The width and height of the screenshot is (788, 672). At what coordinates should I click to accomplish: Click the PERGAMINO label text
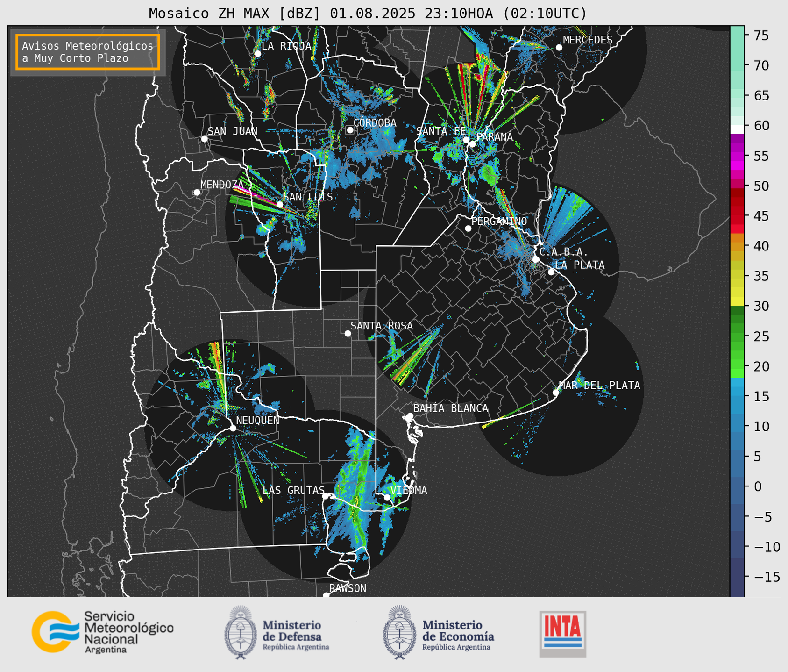pos(499,221)
